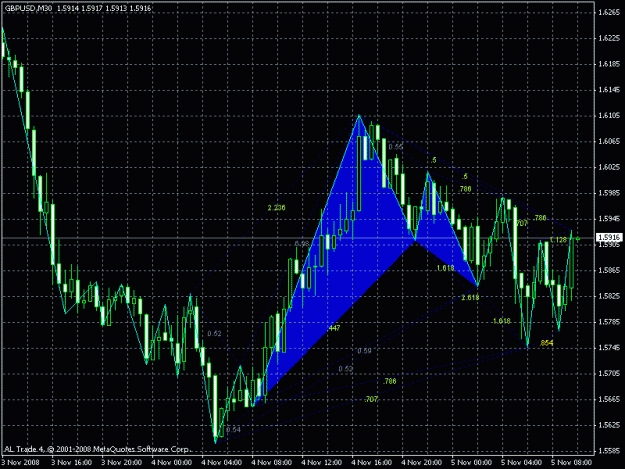Click the 5 Nov 04:00 time label
The image size is (625, 469).
tap(522, 462)
